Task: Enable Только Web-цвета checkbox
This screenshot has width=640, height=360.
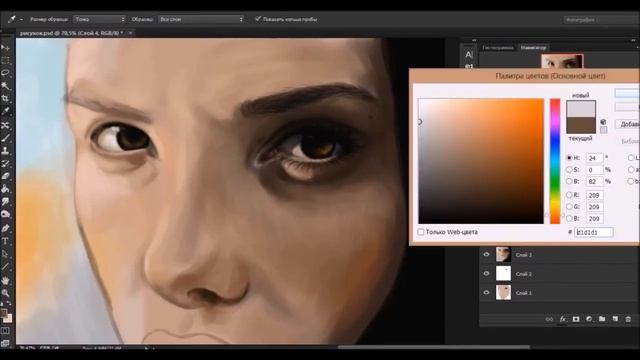Action: [421, 232]
